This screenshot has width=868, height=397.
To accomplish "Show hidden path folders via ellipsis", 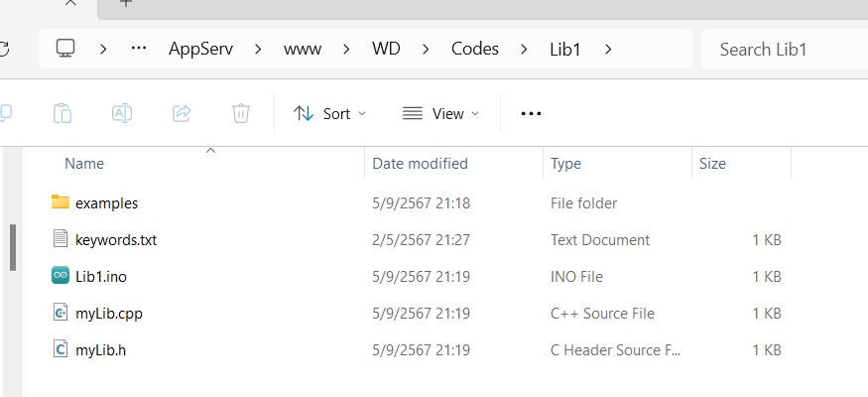I will [139, 49].
